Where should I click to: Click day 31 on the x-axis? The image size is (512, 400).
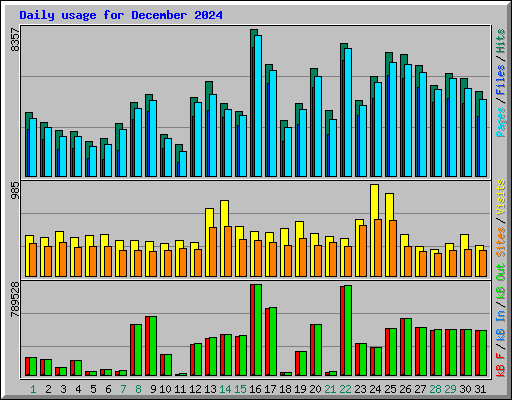coord(480,389)
